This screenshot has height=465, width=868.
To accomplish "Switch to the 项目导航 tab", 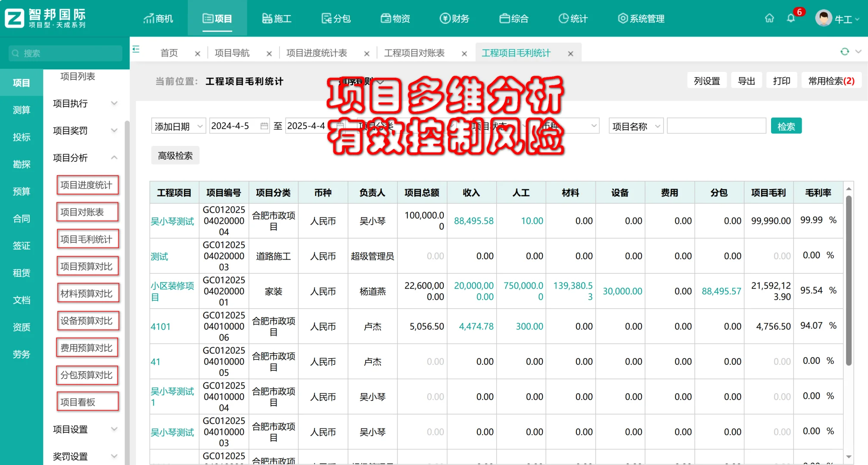I will tap(233, 53).
